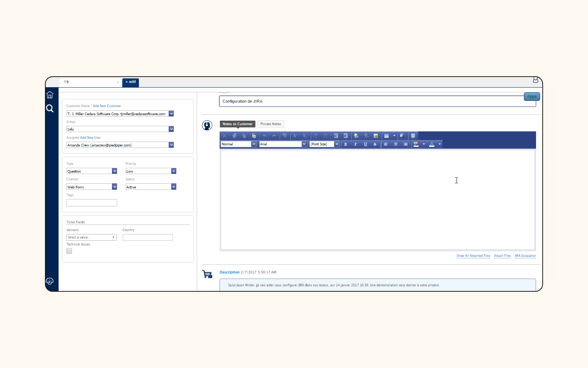Open the Font Size dropdown
The image size is (588, 368).
337,144
